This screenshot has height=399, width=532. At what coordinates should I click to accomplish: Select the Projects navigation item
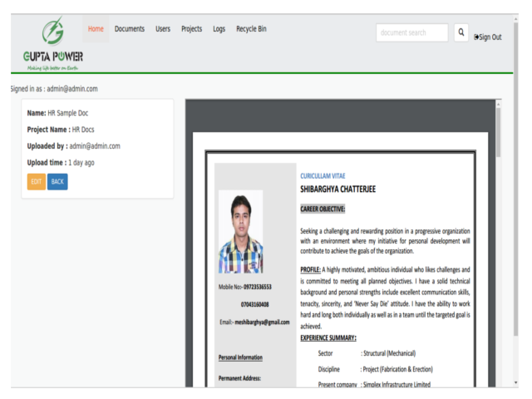(x=192, y=29)
